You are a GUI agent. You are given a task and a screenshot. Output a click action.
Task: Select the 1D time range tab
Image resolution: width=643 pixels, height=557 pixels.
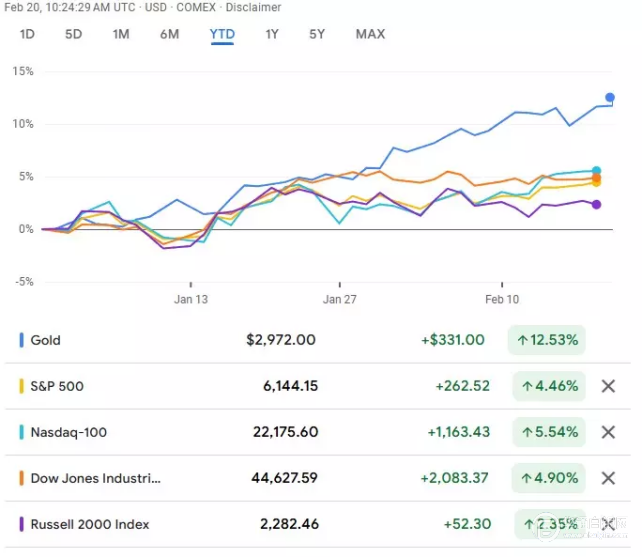point(27,34)
